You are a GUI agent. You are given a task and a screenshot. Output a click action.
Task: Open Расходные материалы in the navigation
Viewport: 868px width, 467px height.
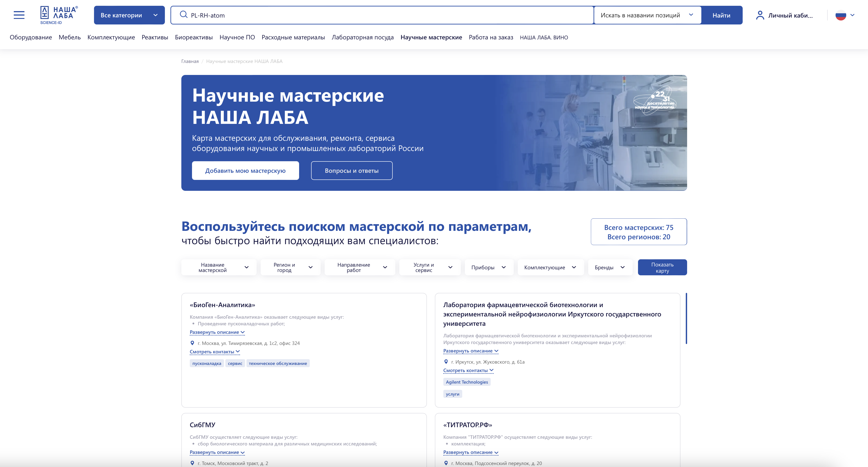click(293, 37)
